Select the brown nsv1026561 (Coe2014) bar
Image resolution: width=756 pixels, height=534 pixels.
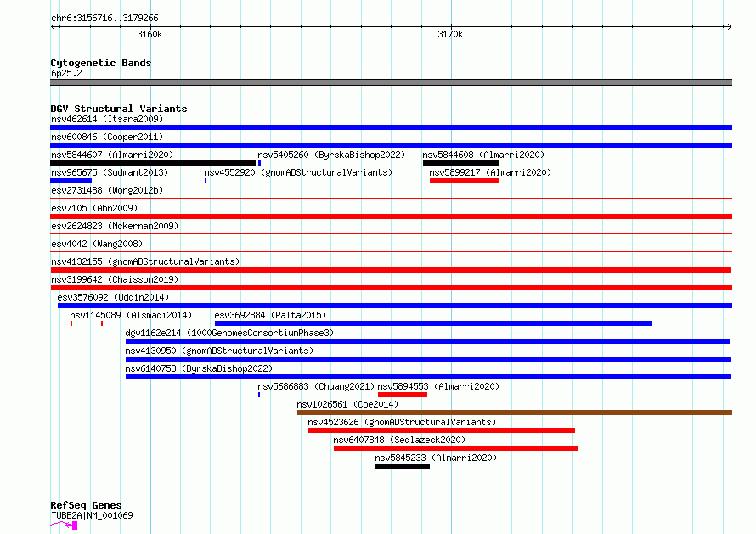(515, 413)
